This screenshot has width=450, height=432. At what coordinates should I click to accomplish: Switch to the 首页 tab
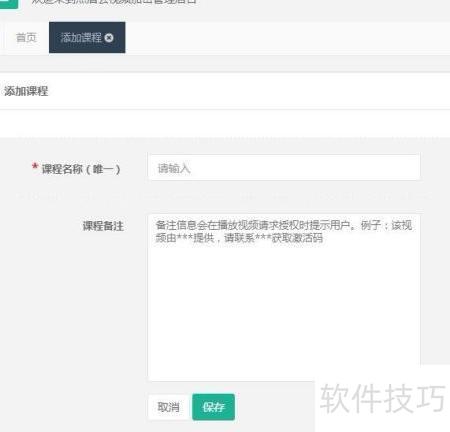click(26, 37)
